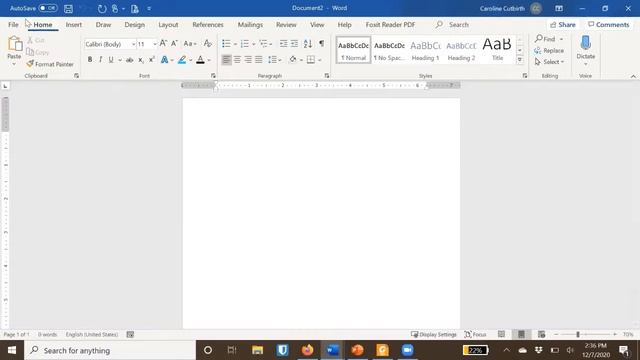Click the Redo arrow icon

click(x=102, y=9)
